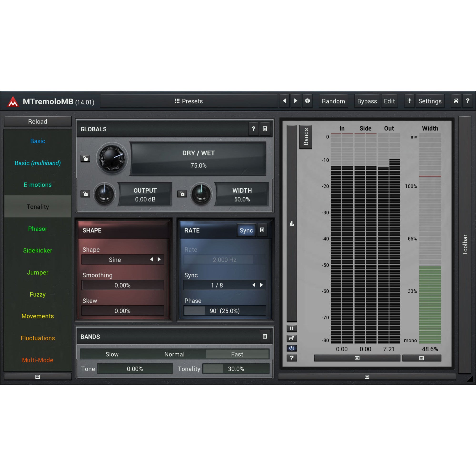Toggle the meter power button
Screen dimensions: 476x476
click(292, 348)
